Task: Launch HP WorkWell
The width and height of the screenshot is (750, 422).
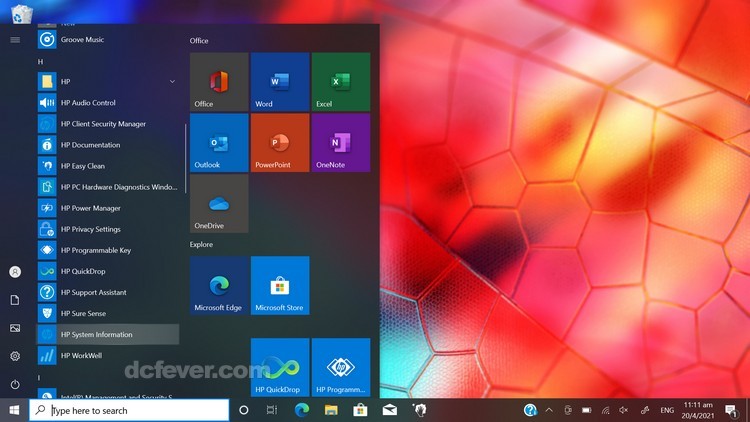Action: pos(108,355)
